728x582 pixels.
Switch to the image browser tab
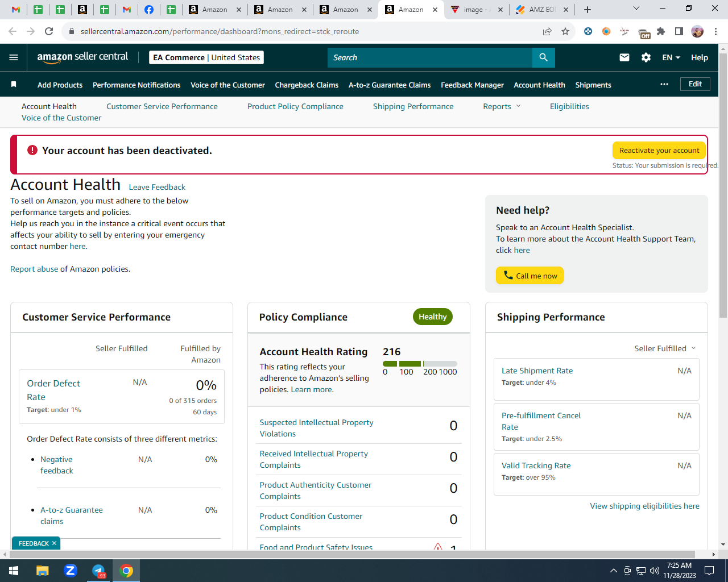coord(476,10)
